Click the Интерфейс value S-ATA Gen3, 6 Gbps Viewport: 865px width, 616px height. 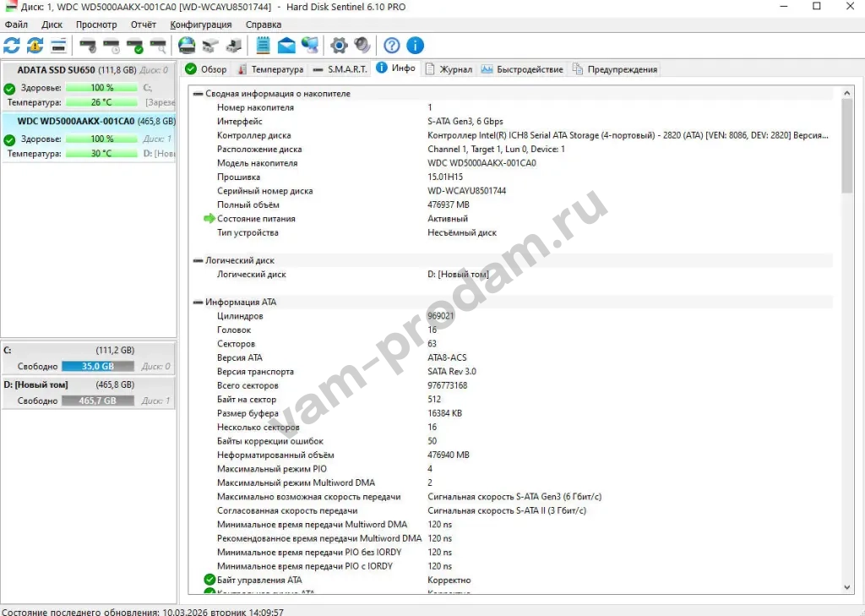(465, 122)
